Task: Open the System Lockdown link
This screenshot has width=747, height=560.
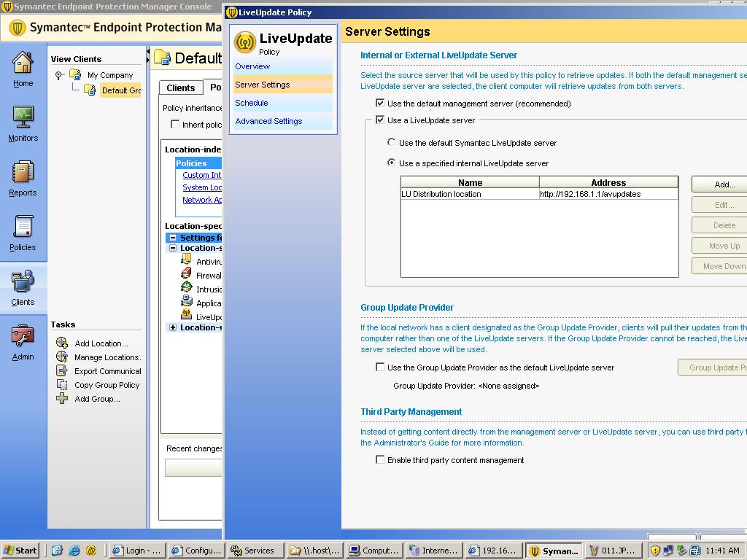Action: click(x=202, y=187)
